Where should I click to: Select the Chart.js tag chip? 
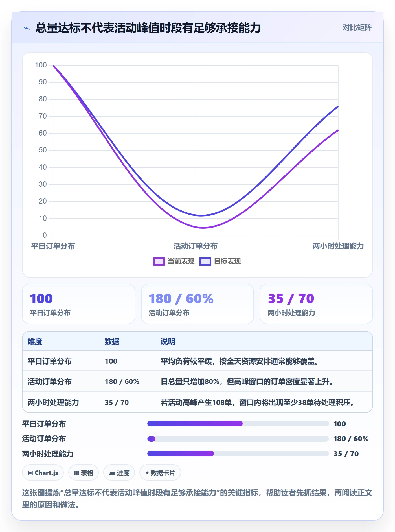click(43, 473)
